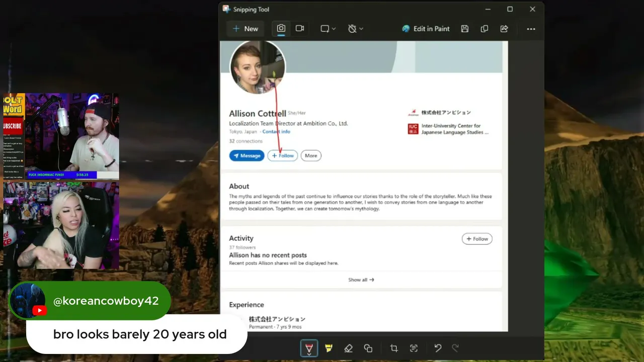This screenshot has height=362, width=644.
Task: Click the Tokyo, Japan location text
Action: [244, 132]
